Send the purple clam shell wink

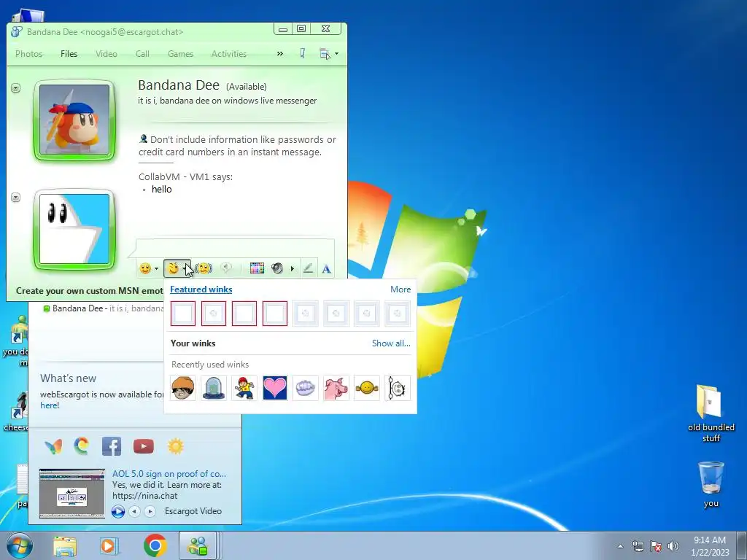[306, 388]
